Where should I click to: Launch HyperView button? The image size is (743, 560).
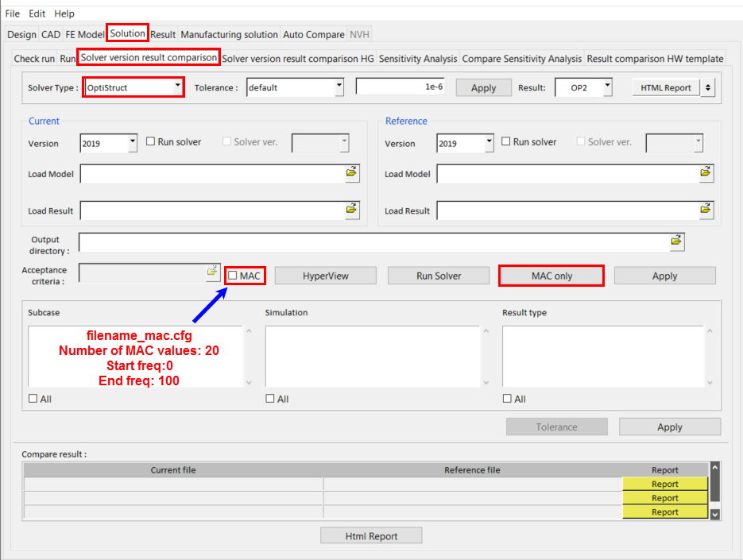click(x=326, y=276)
